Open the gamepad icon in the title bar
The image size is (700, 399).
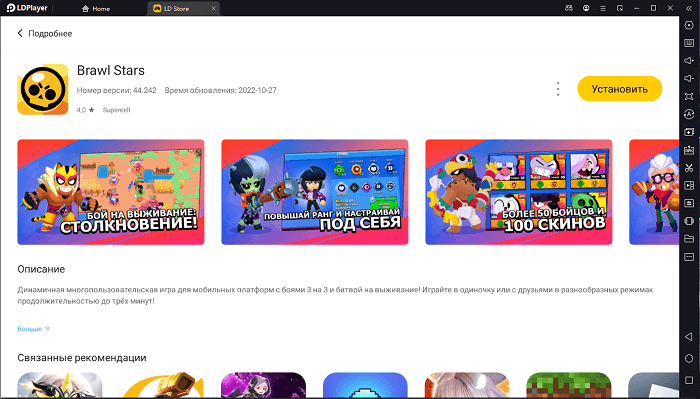point(569,8)
